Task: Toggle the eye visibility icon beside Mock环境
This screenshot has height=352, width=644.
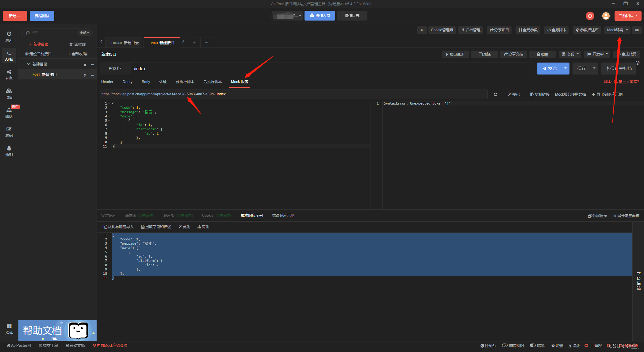Action: click(x=637, y=30)
